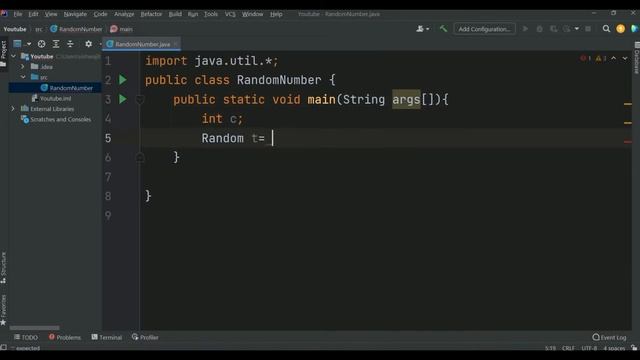
Task: Toggle the Database tool window side tab
Action: [636, 58]
